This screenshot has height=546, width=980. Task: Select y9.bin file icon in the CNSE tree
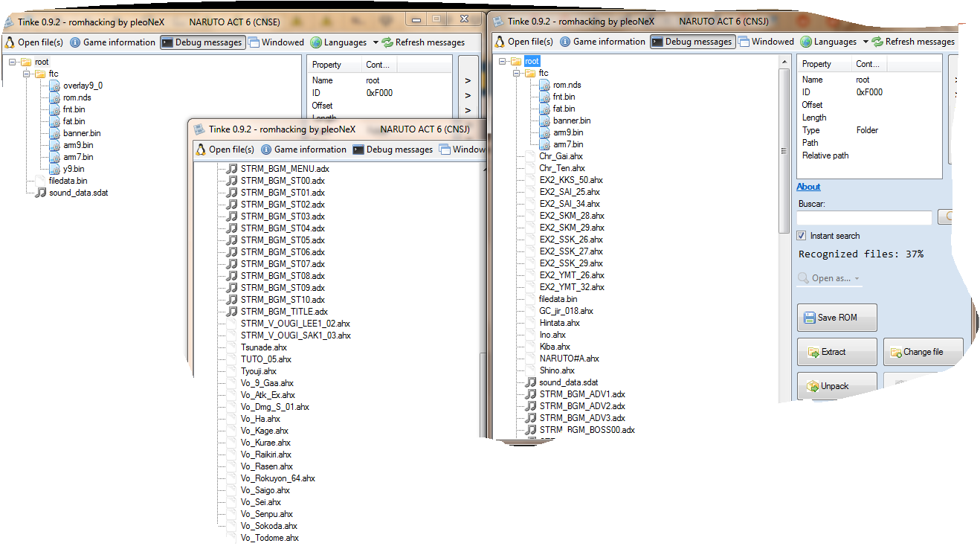tap(54, 169)
